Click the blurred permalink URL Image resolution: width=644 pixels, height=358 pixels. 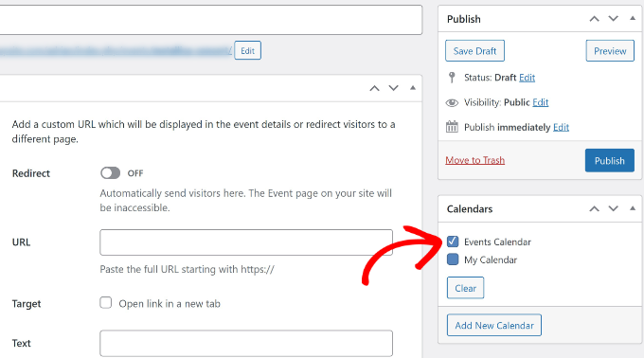(116, 51)
